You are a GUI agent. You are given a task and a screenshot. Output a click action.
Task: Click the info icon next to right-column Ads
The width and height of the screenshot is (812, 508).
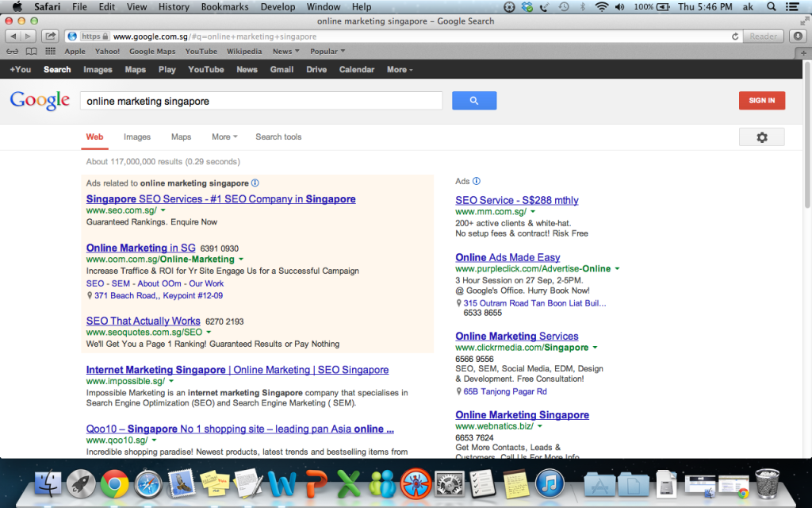477,181
